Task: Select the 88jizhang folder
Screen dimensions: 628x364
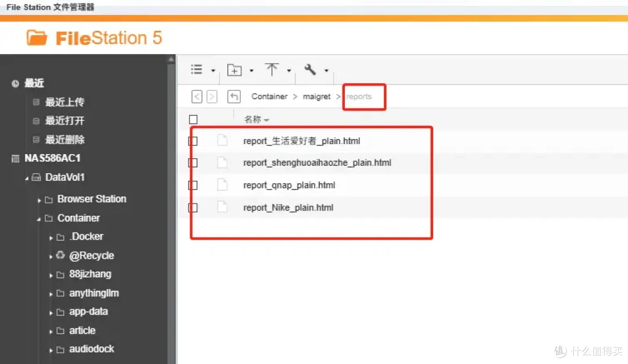Action: (90, 274)
